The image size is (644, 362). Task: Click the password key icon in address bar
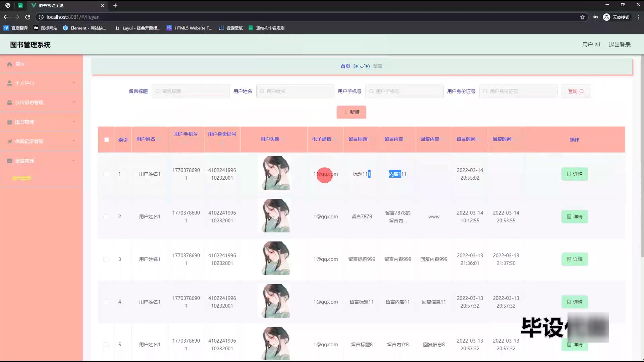(x=596, y=17)
